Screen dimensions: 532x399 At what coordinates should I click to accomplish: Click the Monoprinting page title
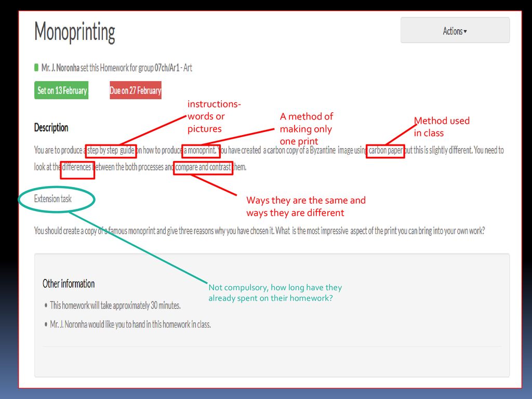pyautogui.click(x=75, y=32)
